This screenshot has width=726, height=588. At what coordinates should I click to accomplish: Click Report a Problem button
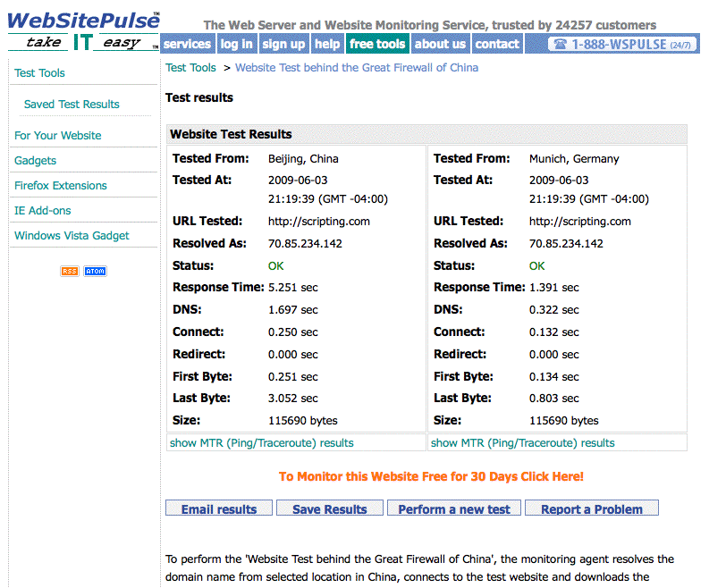point(592,508)
